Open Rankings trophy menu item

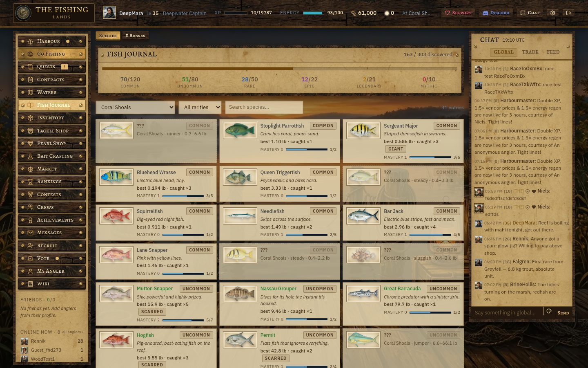(52, 182)
